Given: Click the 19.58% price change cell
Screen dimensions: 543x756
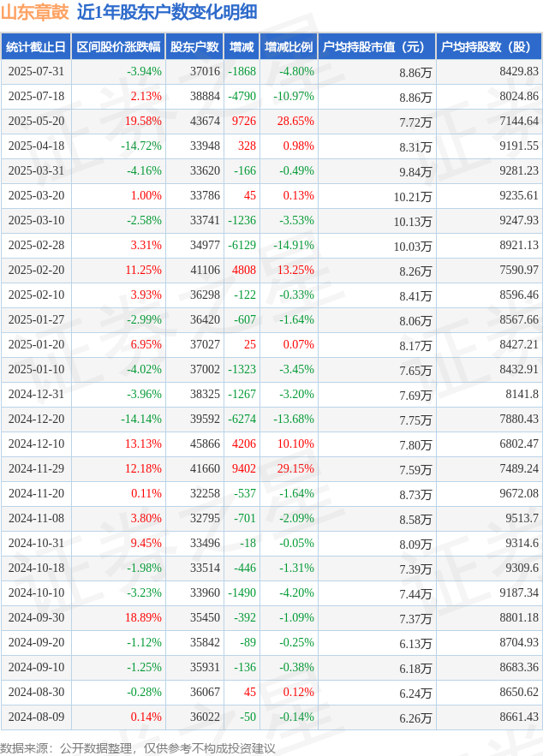Looking at the screenshot, I should point(143,121).
